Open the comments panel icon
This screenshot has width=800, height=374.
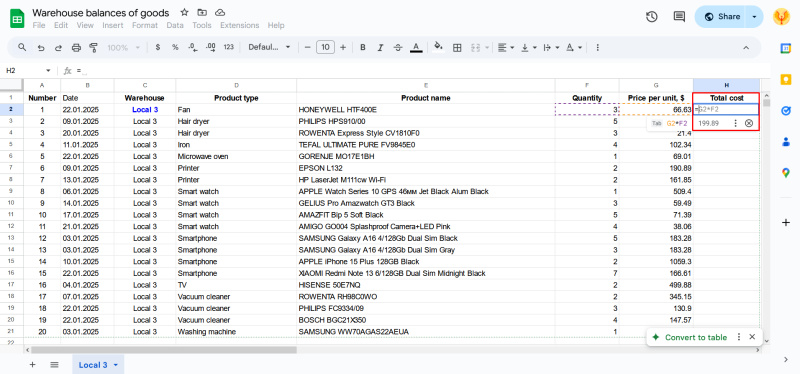[679, 17]
